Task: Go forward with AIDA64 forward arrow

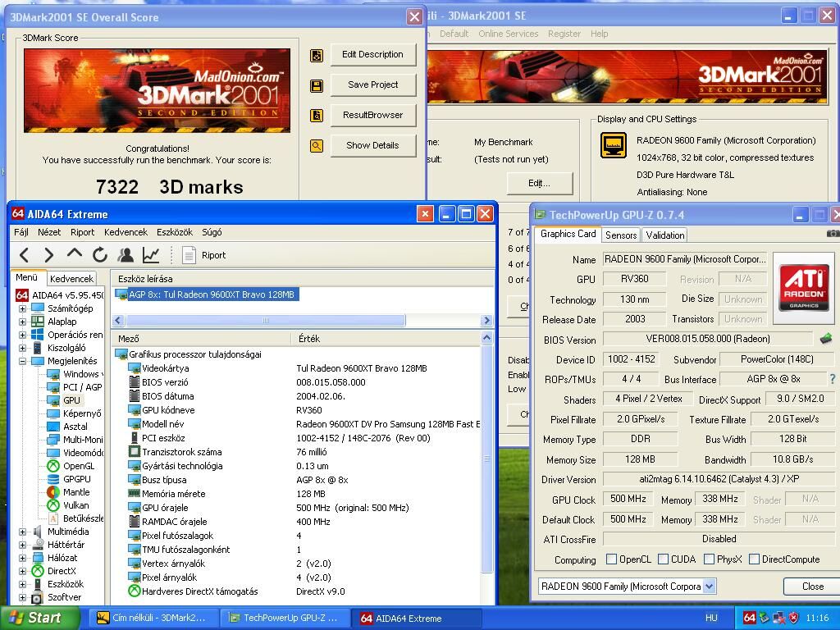Action: pyautogui.click(x=48, y=255)
